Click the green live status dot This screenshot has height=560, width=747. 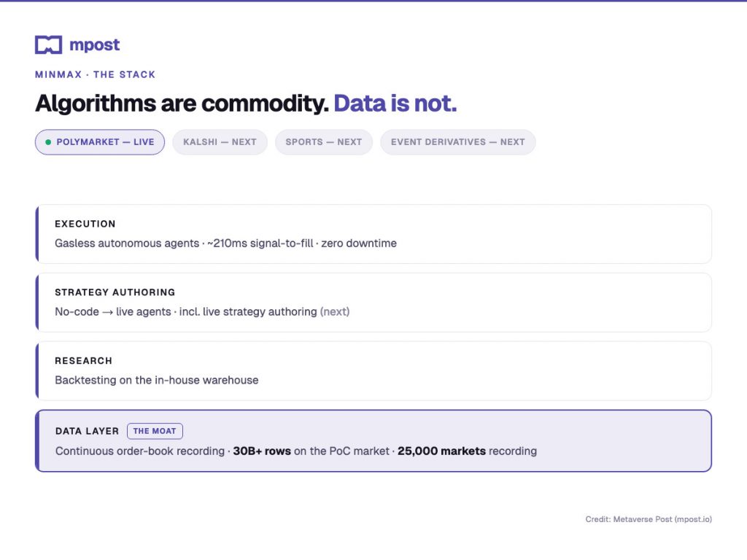click(48, 142)
